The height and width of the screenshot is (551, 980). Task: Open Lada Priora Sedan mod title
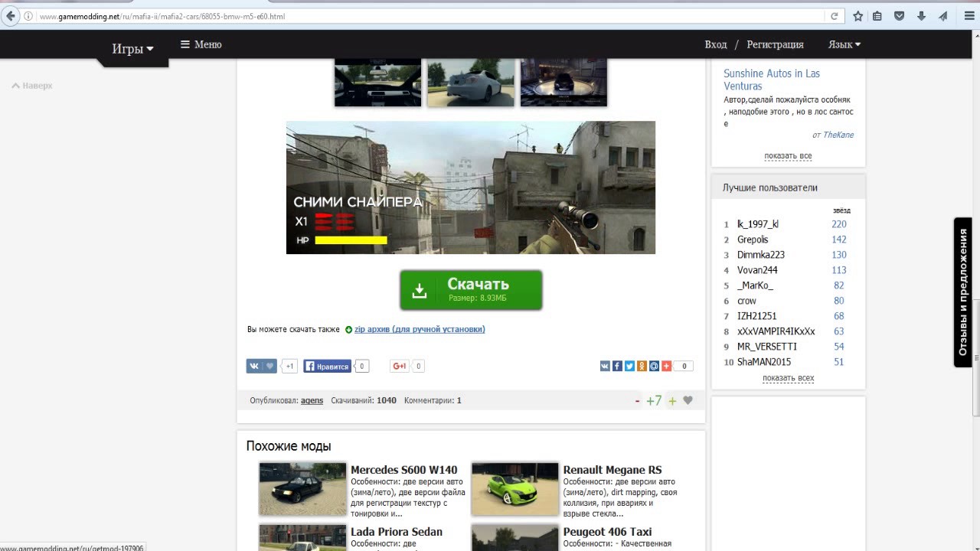pos(397,532)
